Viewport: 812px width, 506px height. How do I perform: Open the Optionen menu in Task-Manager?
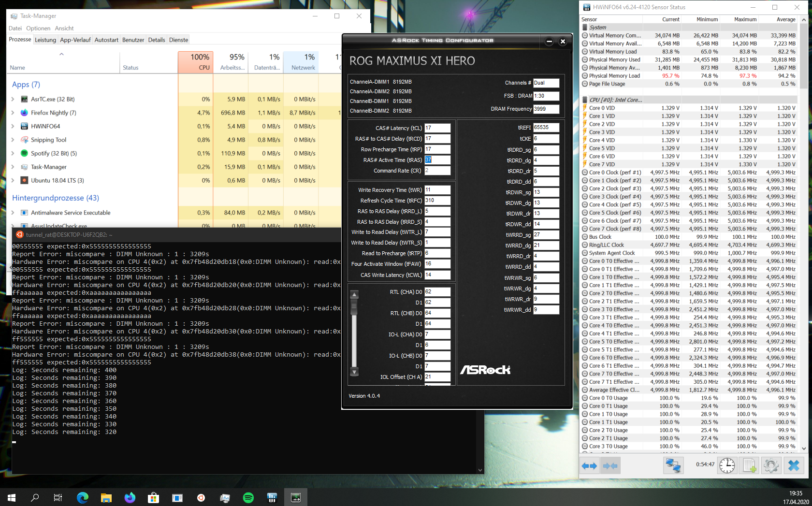[x=38, y=29]
